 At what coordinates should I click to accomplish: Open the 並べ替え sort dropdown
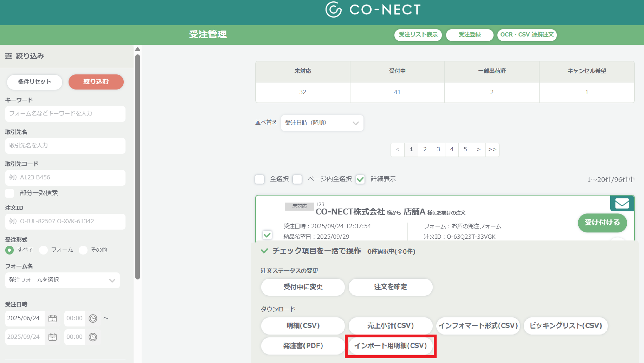point(322,123)
